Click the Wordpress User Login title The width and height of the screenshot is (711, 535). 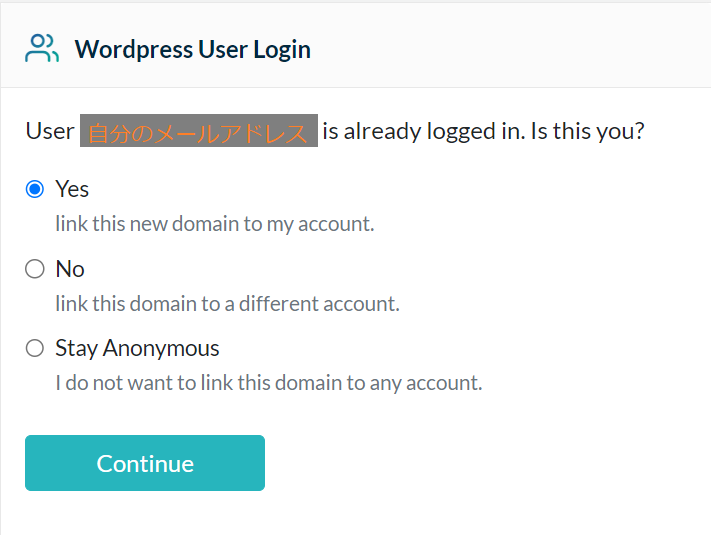click(192, 49)
